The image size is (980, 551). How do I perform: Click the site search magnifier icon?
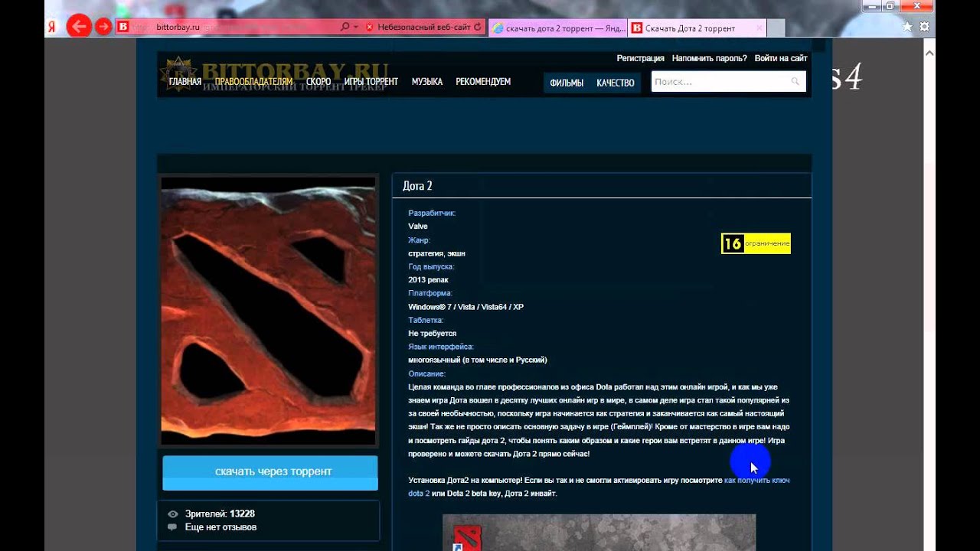pyautogui.click(x=795, y=82)
